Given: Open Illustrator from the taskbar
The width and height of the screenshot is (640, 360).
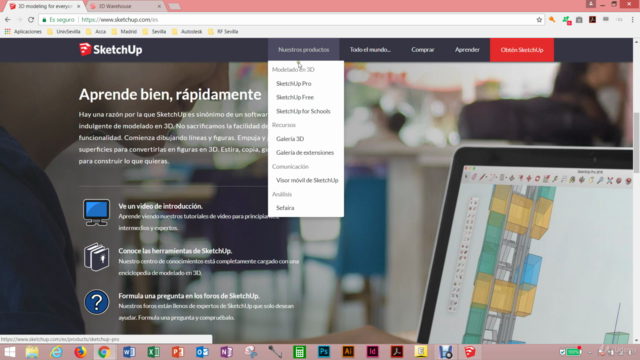Looking at the screenshot, I should (348, 352).
